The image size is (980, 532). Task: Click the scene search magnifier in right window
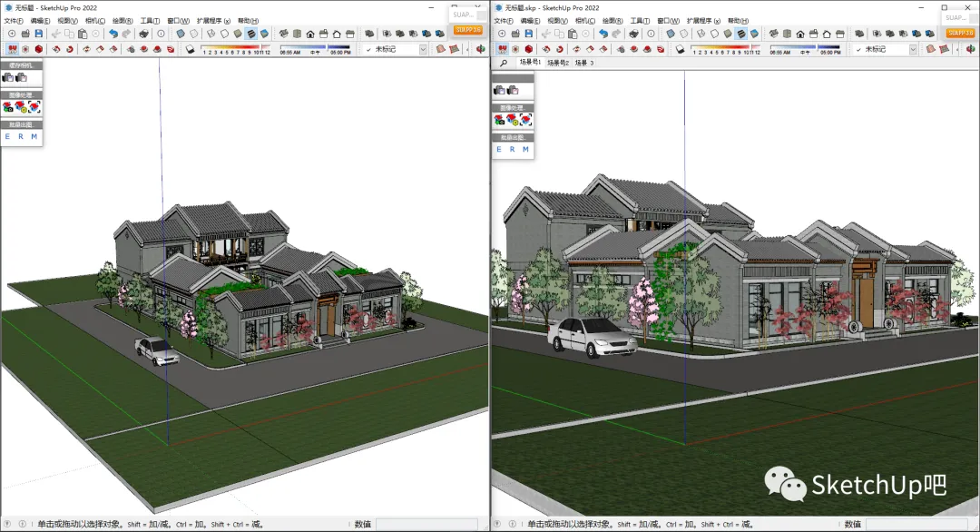pyautogui.click(x=503, y=64)
